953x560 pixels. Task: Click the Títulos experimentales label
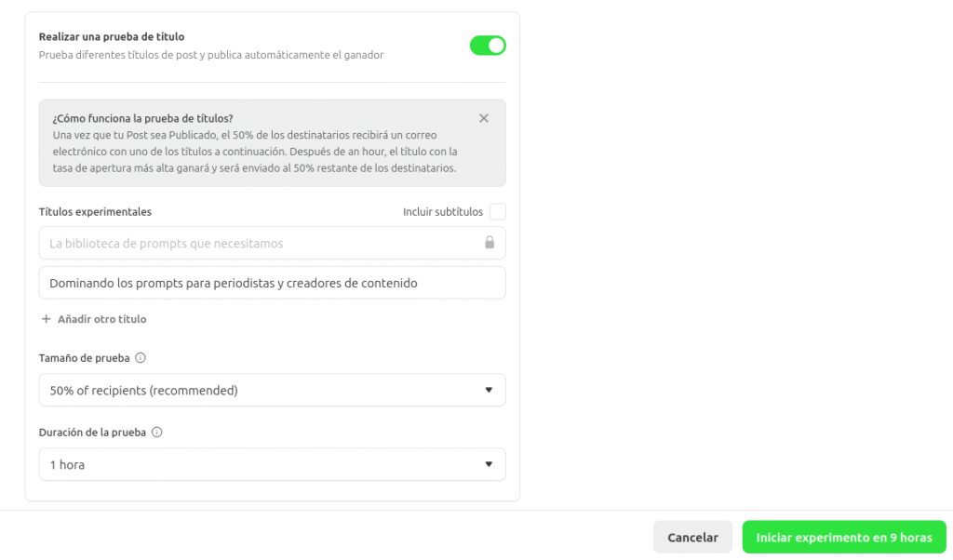click(x=95, y=212)
